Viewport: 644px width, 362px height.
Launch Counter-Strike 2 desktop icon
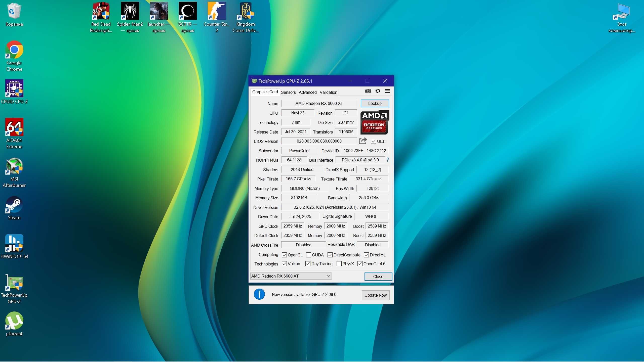tap(217, 18)
